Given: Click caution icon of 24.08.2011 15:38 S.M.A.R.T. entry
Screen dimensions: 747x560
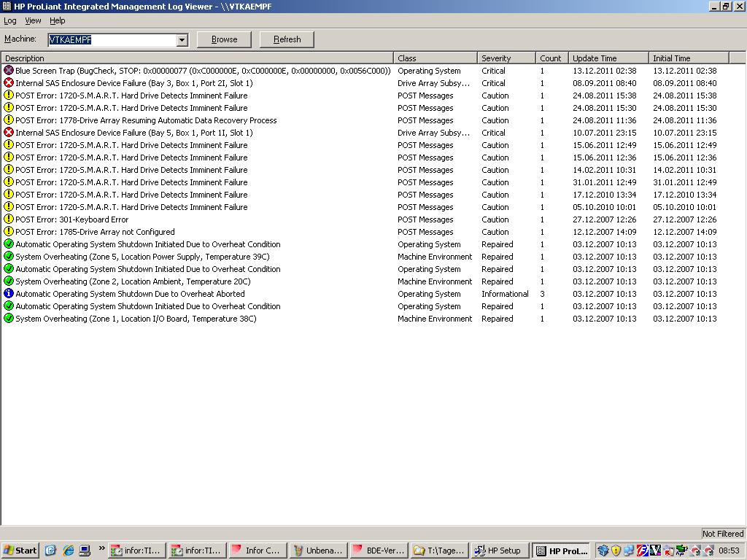Looking at the screenshot, I should (9, 96).
